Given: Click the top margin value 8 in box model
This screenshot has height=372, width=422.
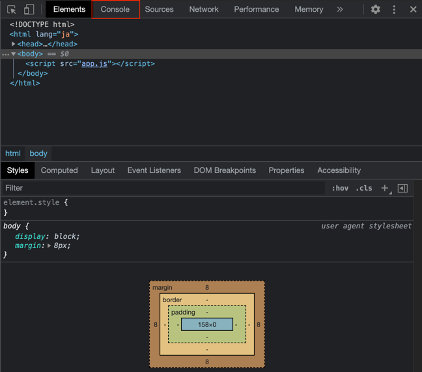Looking at the screenshot, I should coord(207,287).
